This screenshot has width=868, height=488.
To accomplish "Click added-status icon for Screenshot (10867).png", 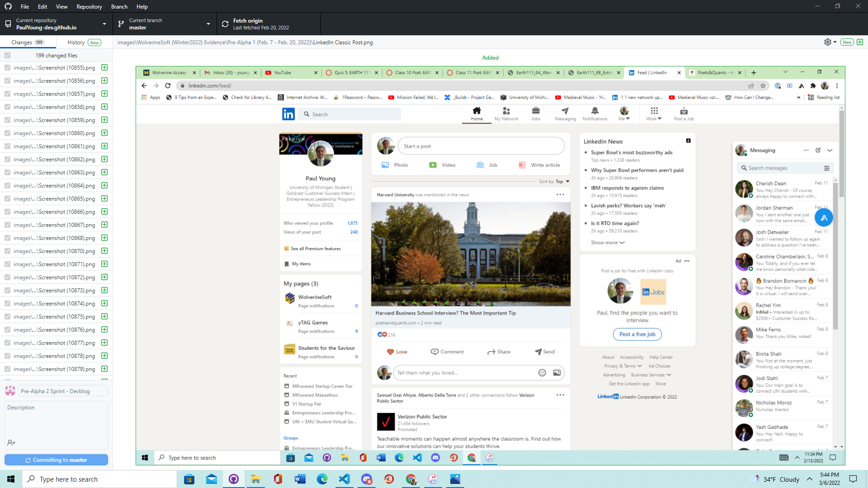I will 104,225.
